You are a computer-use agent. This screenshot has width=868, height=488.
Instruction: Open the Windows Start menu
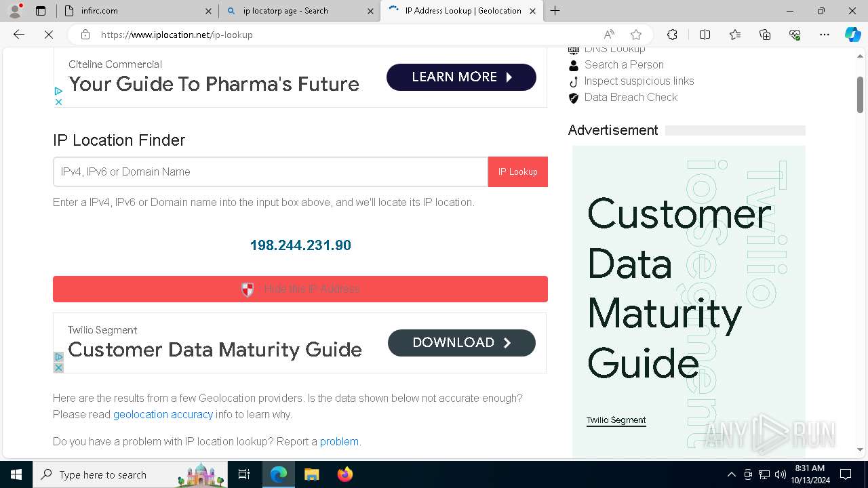coord(16,474)
